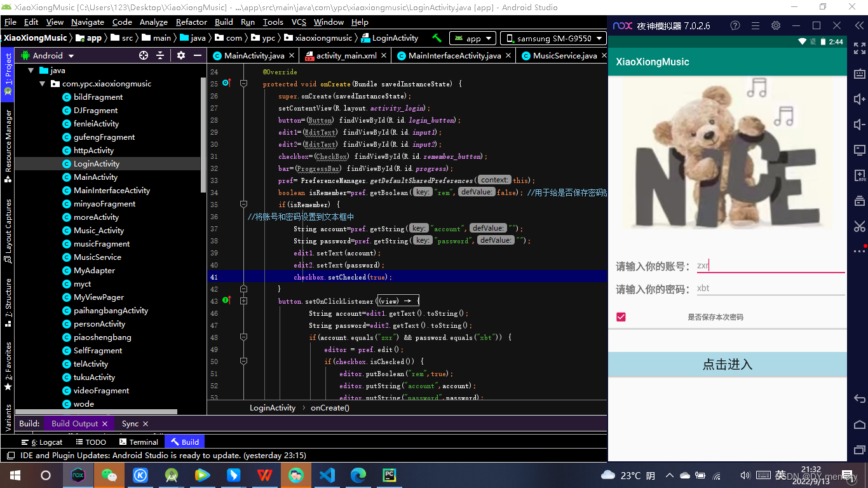Expand the folded lambda at line 43

tap(243, 301)
